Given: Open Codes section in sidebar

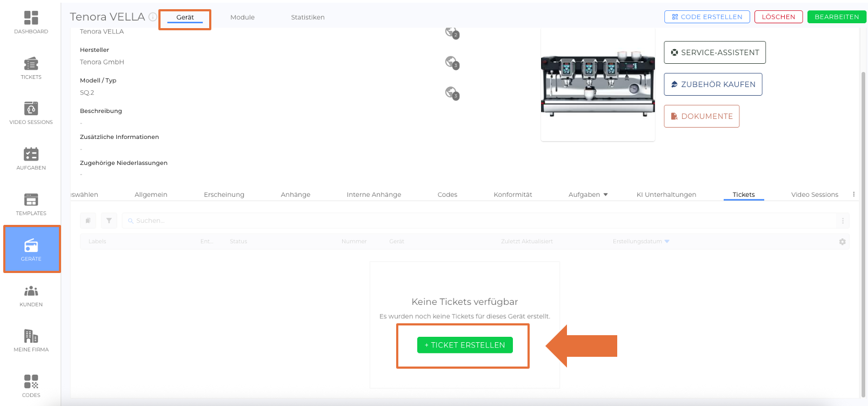Looking at the screenshot, I should click(31, 385).
